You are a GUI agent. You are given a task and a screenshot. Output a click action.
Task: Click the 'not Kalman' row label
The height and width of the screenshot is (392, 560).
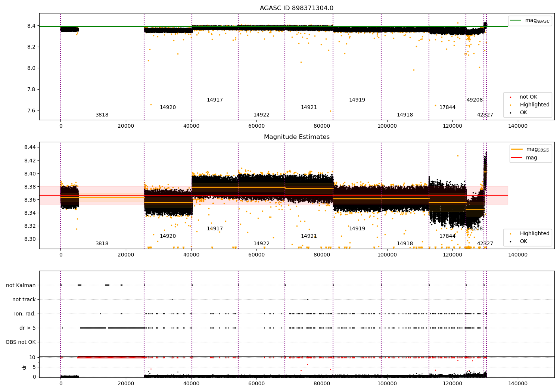(21, 285)
